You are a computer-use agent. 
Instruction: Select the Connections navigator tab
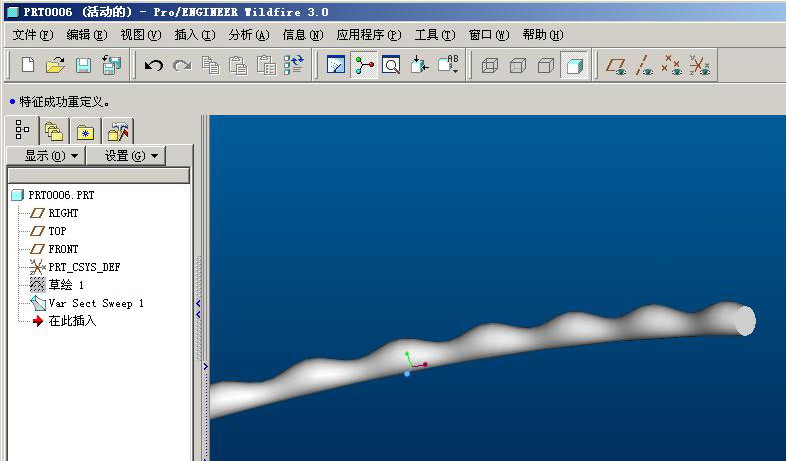[x=118, y=132]
